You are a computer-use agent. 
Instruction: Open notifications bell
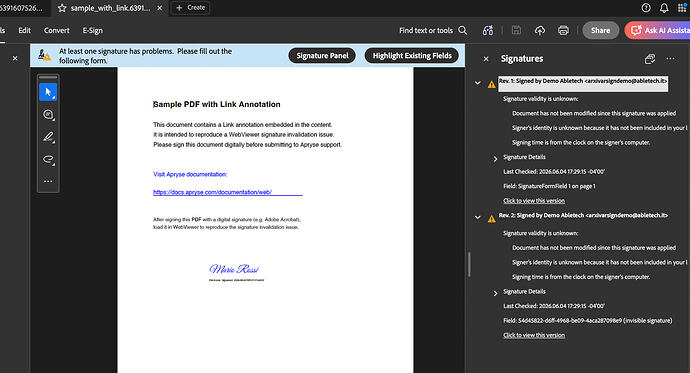tap(664, 7)
